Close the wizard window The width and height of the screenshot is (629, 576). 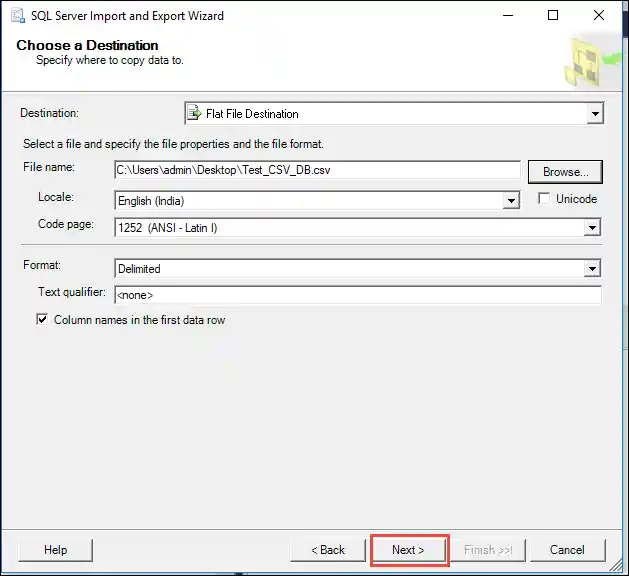click(x=599, y=15)
